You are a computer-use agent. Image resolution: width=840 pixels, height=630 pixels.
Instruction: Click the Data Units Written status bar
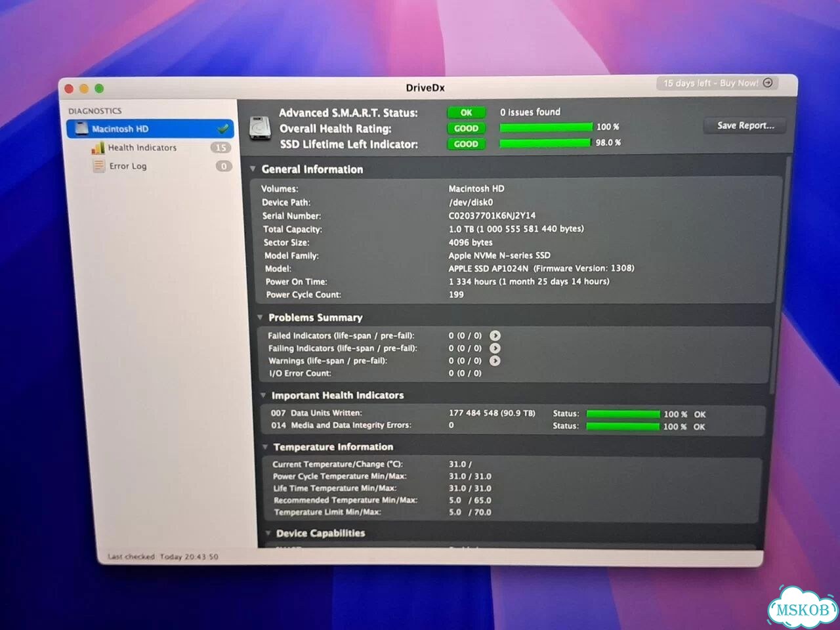point(623,414)
